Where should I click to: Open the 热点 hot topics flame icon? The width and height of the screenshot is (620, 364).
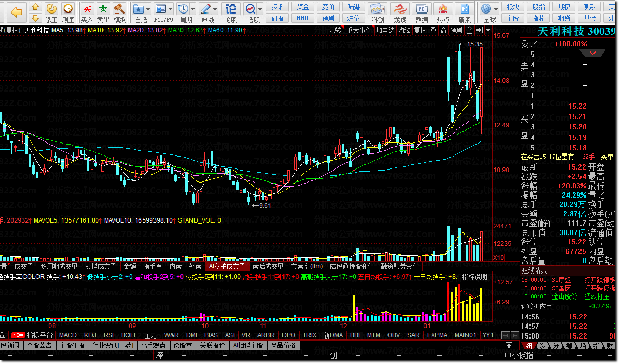[443, 9]
